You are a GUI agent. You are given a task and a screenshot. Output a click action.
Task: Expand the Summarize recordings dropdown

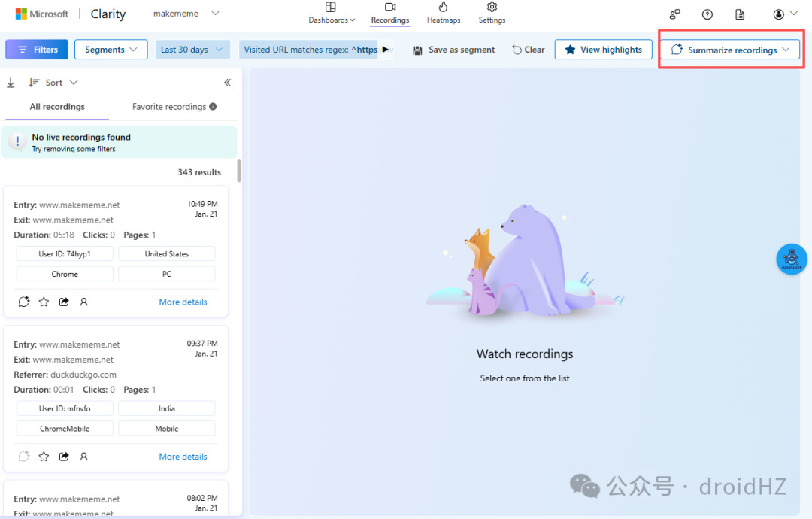[x=729, y=50]
